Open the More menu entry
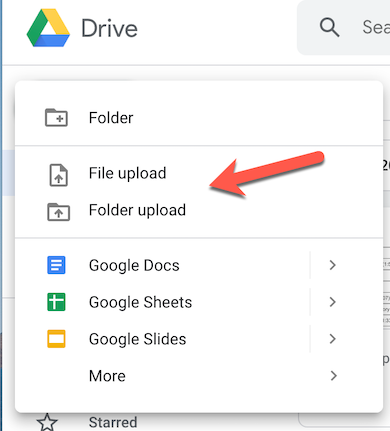This screenshot has height=431, width=390. tap(199, 376)
